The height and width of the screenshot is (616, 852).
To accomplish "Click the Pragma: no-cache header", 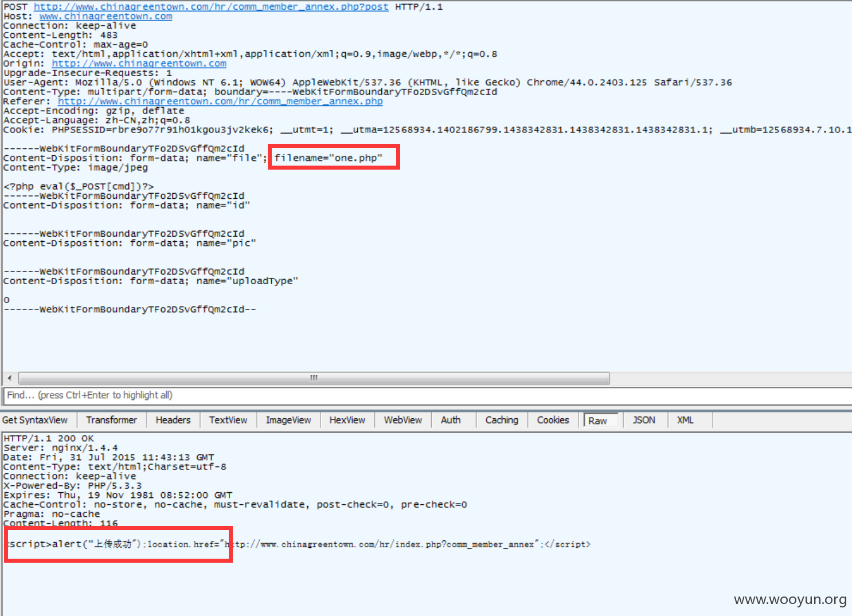I will [52, 514].
